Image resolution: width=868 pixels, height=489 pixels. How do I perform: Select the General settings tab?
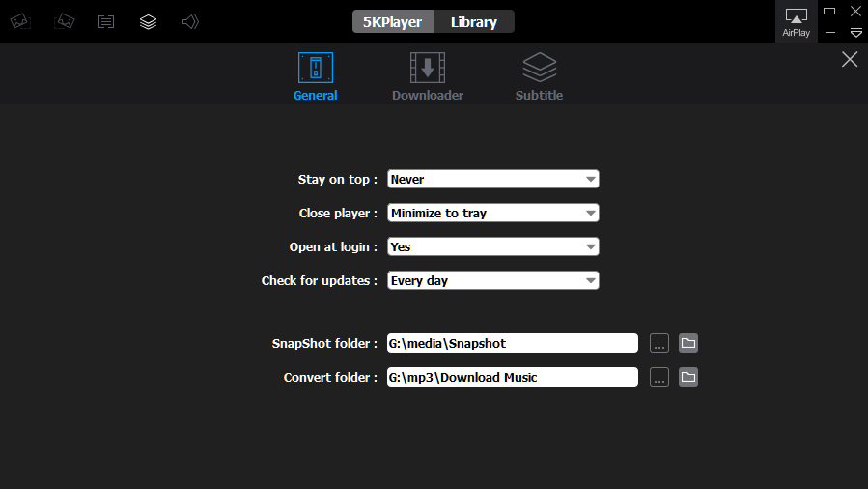315,76
